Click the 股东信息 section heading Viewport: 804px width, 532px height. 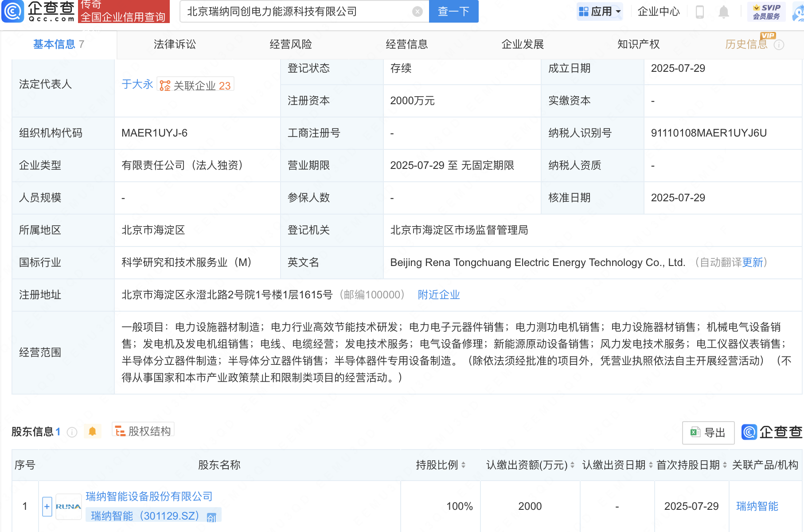(x=32, y=432)
